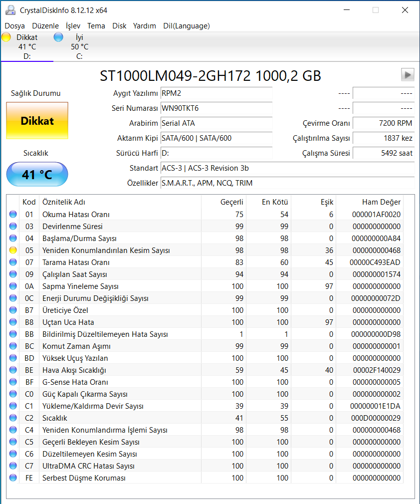The height and width of the screenshot is (504, 420).
Task: Open the İşlev menu
Action: point(73,26)
